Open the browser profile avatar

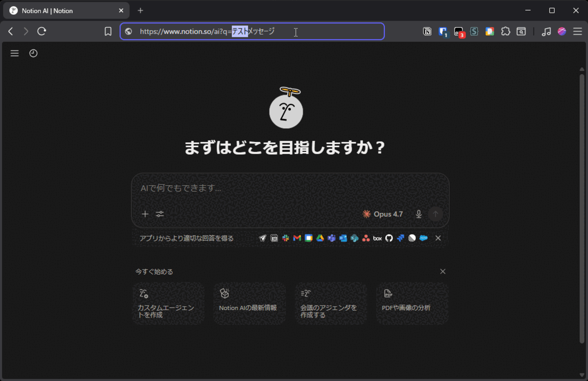pyautogui.click(x=562, y=31)
